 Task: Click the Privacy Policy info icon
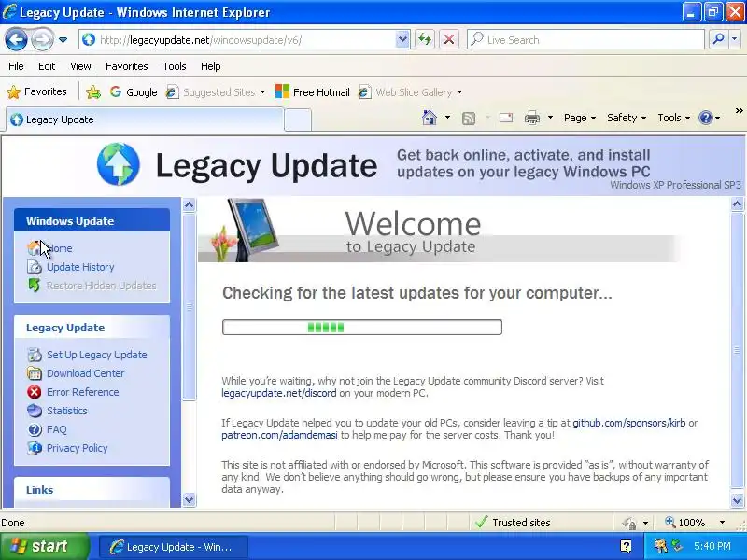pyautogui.click(x=35, y=448)
